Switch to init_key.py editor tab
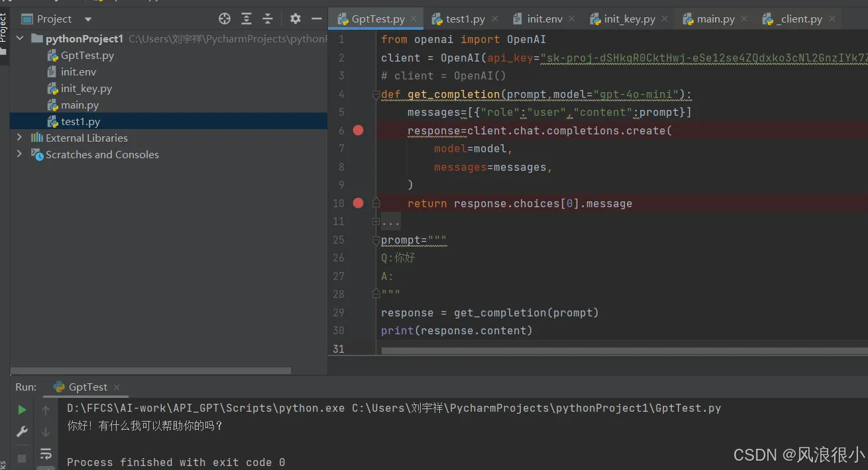 click(x=629, y=19)
